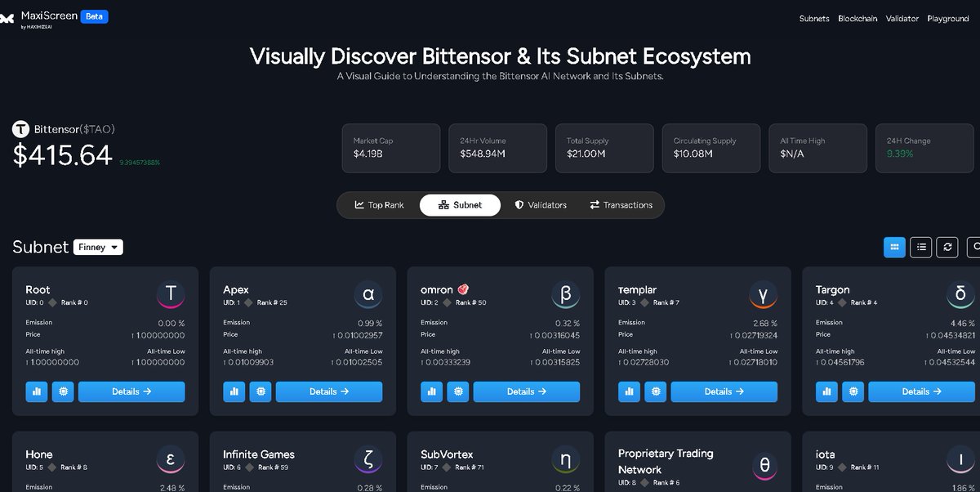This screenshot has width=980, height=492.
Task: Click the SubVortex eta symbol avatar
Action: tap(566, 459)
